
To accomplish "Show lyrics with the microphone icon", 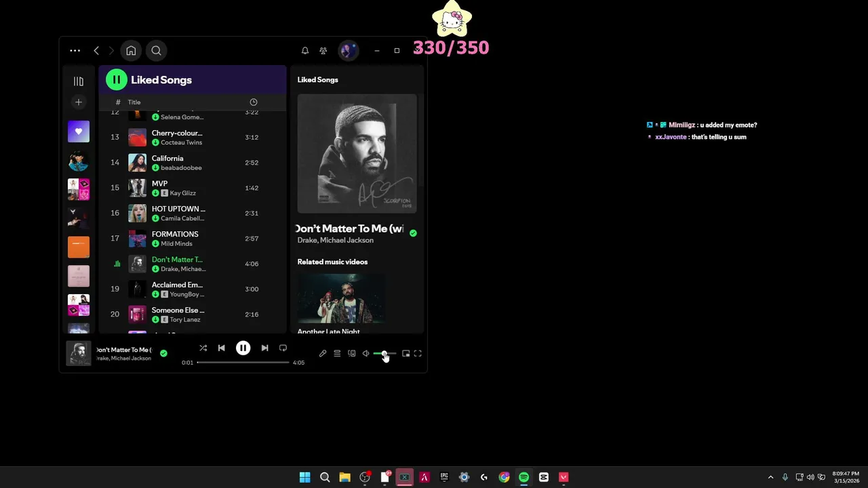I will coord(323,354).
